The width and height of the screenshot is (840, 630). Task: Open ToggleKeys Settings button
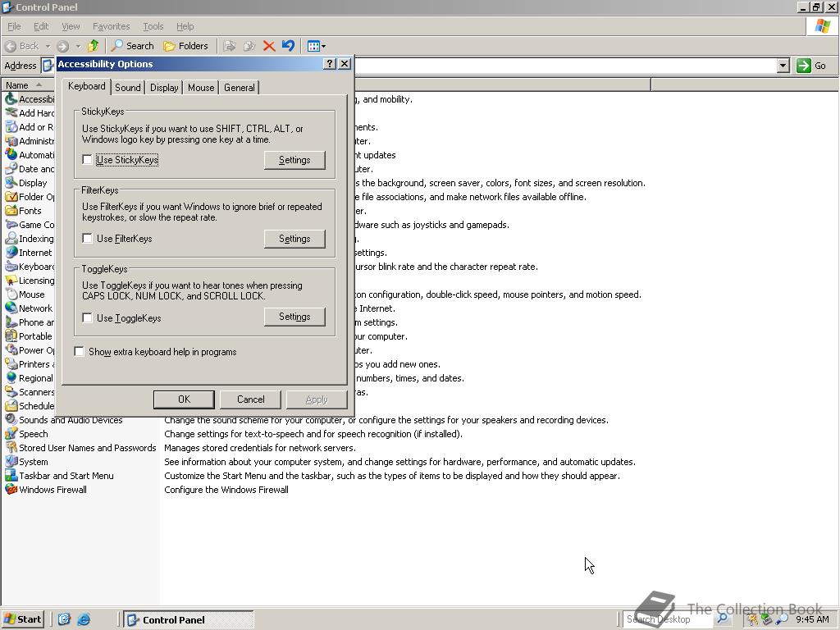point(294,317)
